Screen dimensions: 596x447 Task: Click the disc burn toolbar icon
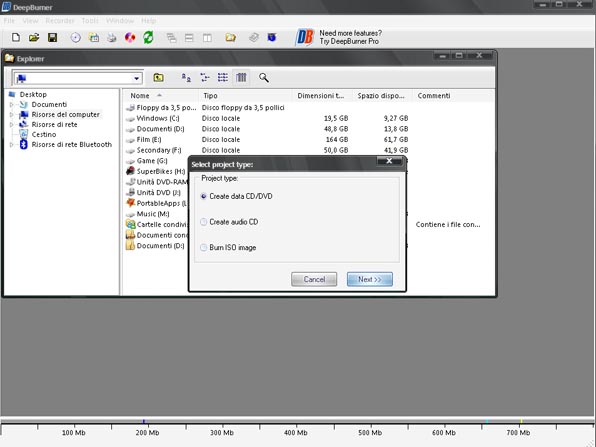(76, 37)
